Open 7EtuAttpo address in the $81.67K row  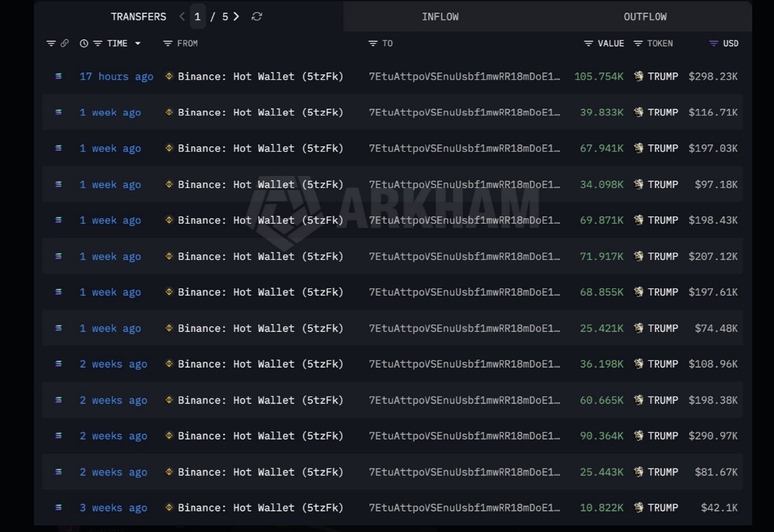tap(464, 471)
